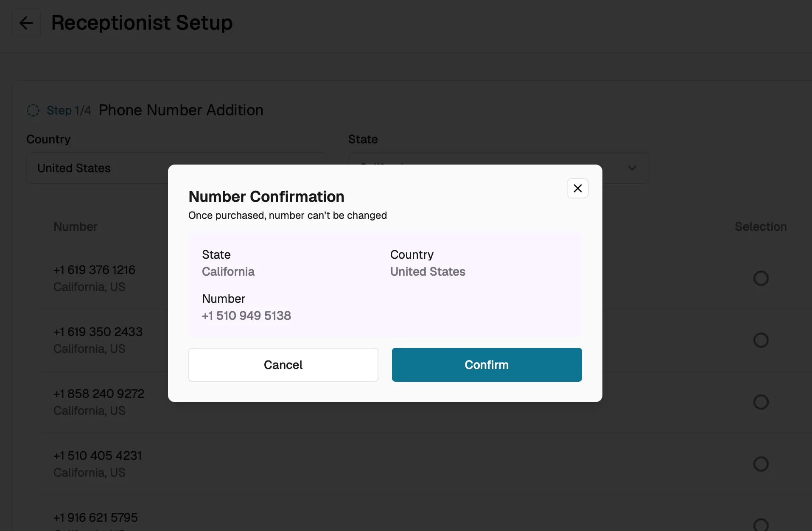Select radio for +1 916 621 5795
The height and width of the screenshot is (531, 812).
(x=761, y=525)
